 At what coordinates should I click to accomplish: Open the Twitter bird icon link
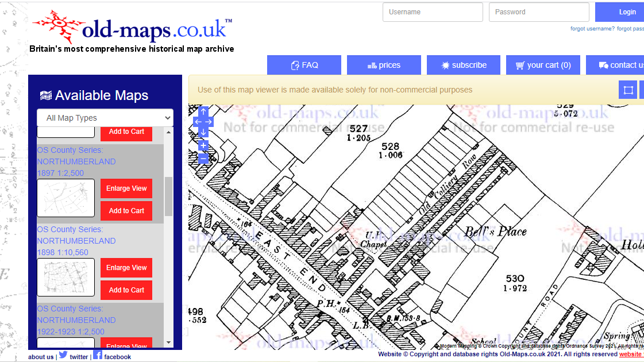coord(63,356)
